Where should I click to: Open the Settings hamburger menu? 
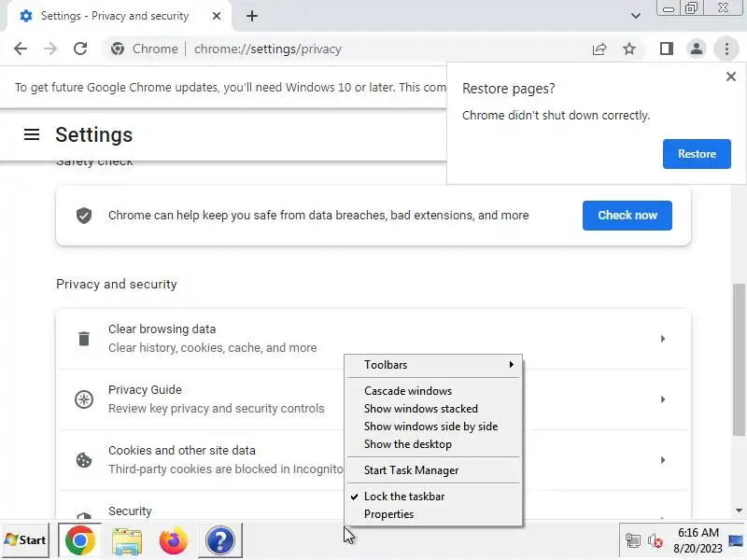point(32,134)
